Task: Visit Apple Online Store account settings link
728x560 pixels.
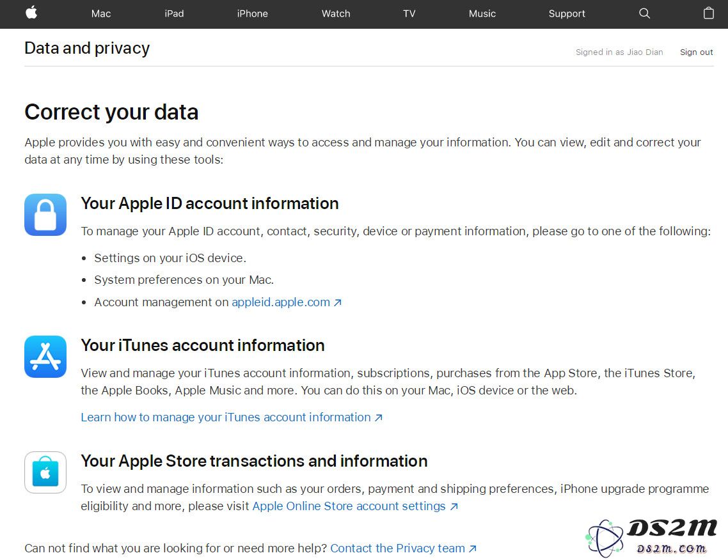Action: click(355, 506)
